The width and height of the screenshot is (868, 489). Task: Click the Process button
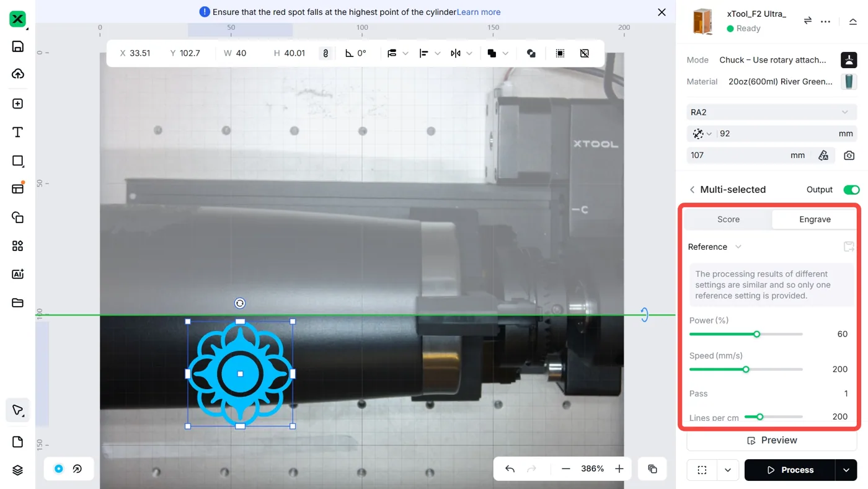pyautogui.click(x=790, y=470)
